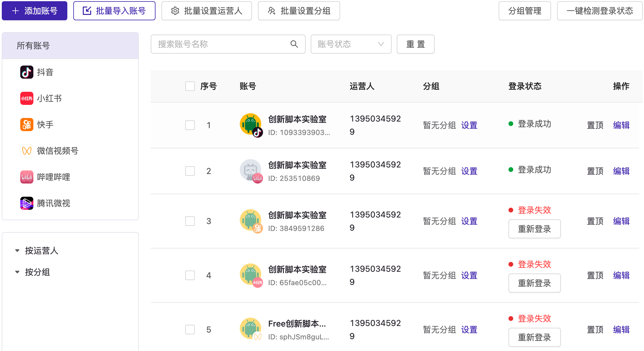This screenshot has height=351, width=644.
Task: Click the 快手 orange platform icon
Action: (27, 125)
